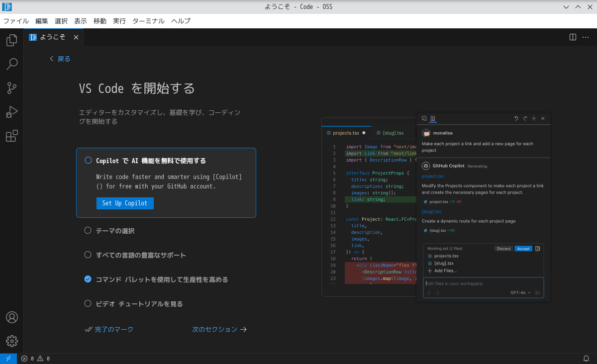Open the Extensions view
The width and height of the screenshot is (597, 364).
pyautogui.click(x=12, y=136)
